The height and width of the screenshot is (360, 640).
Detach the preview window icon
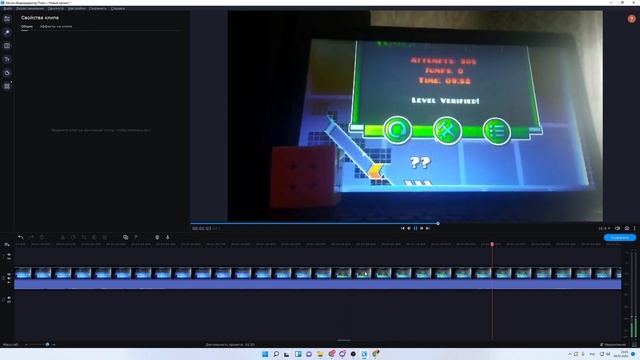(618, 229)
